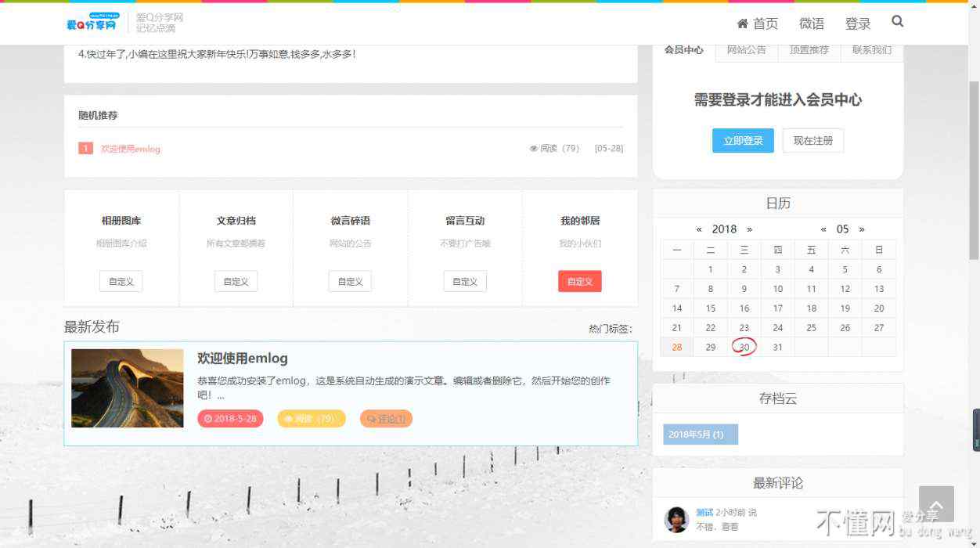This screenshot has width=980, height=548.
Task: Switch to the 联系我们 tab
Action: click(871, 50)
